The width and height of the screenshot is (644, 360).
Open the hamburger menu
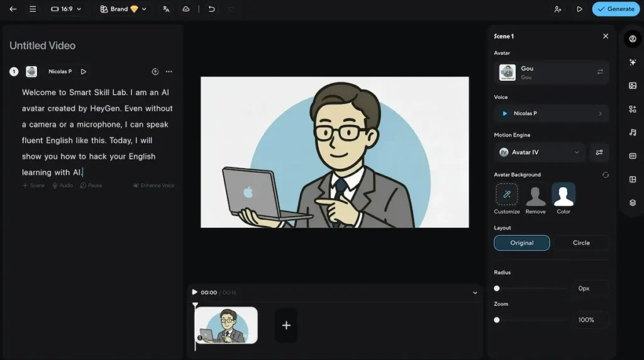33,9
